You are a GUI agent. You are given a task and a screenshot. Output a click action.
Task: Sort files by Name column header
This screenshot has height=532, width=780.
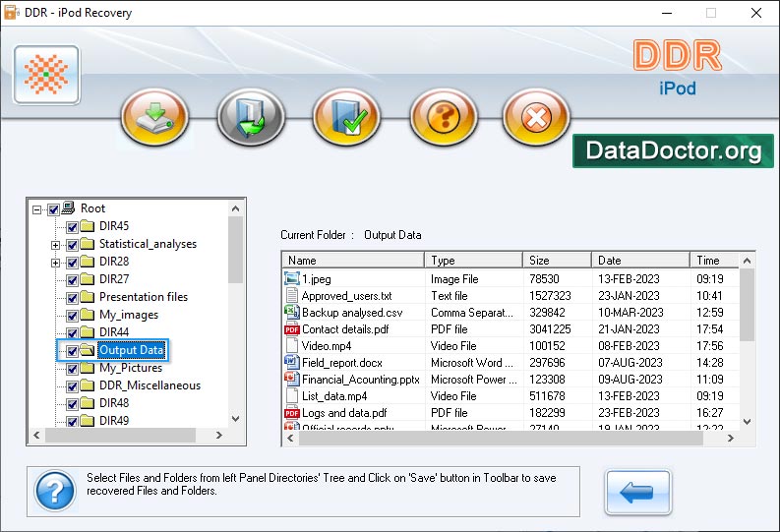(x=353, y=260)
